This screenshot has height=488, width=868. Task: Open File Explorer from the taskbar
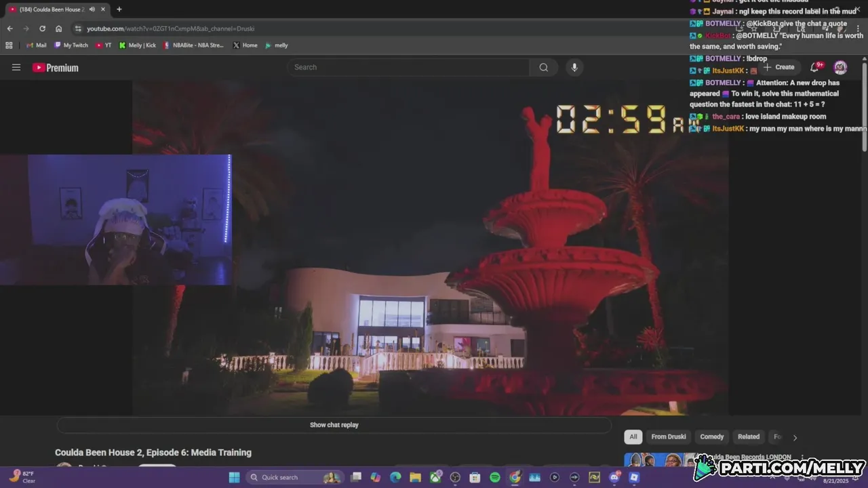point(415,477)
